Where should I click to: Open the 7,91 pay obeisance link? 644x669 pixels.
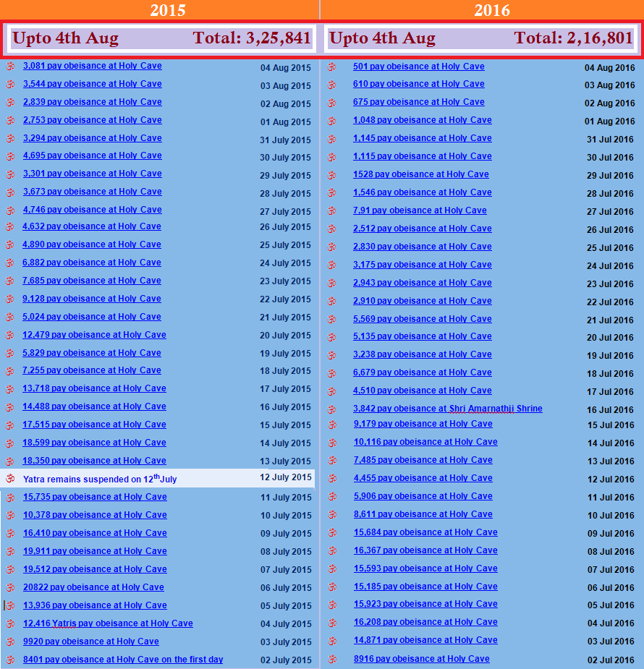pyautogui.click(x=420, y=210)
